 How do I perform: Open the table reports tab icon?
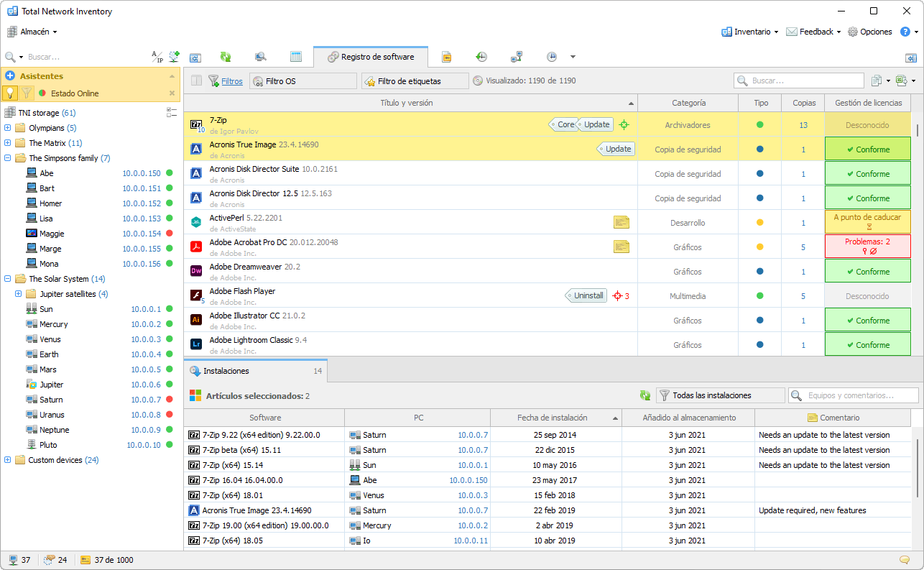(x=295, y=57)
